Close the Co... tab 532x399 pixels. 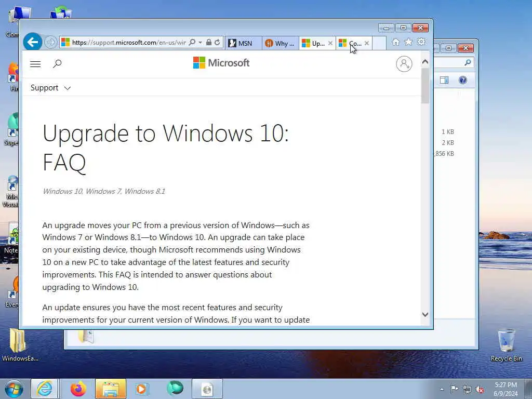pyautogui.click(x=366, y=43)
